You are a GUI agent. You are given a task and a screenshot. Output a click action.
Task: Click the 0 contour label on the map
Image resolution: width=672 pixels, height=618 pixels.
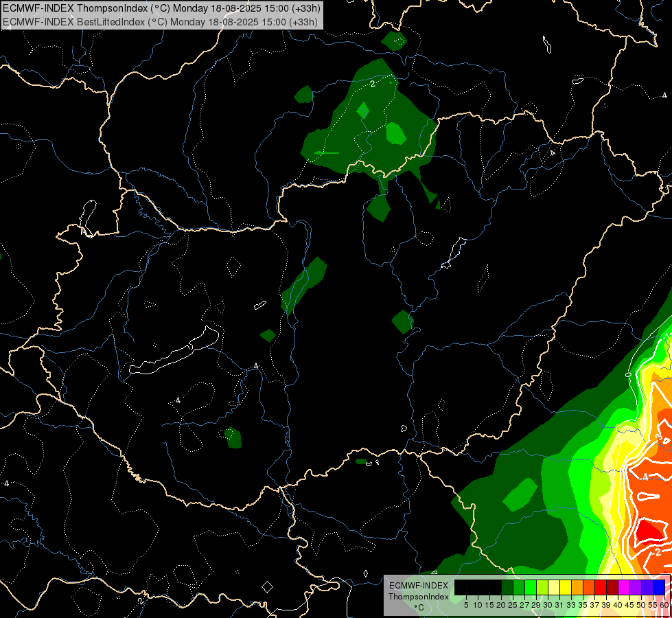[628, 374]
